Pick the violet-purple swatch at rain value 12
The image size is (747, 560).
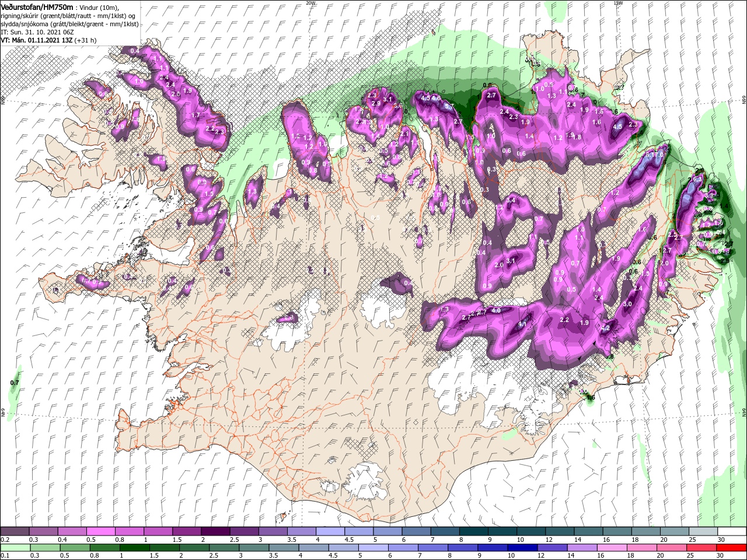click(x=551, y=548)
